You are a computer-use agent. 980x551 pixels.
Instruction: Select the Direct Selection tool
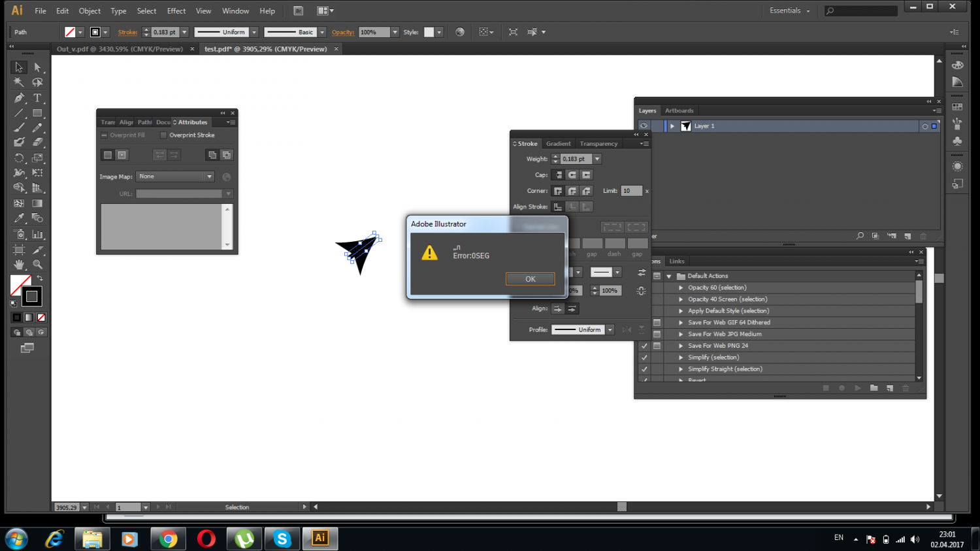click(x=37, y=67)
